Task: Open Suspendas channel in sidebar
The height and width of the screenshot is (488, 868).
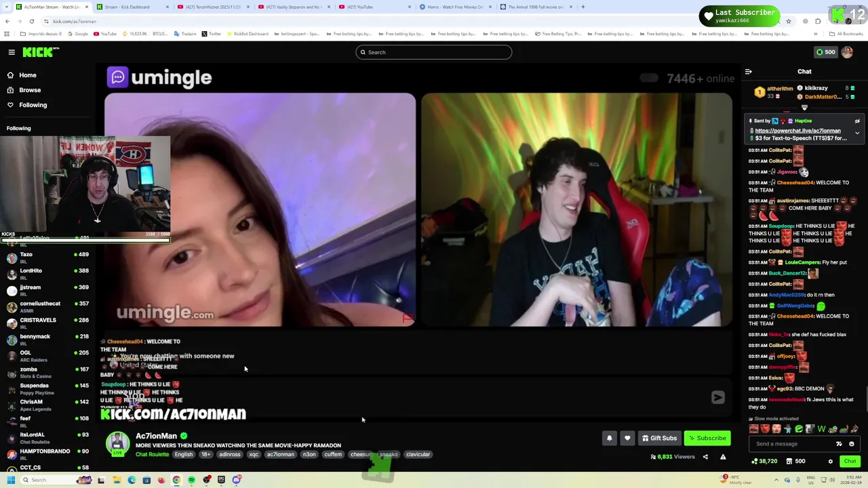Action: [46, 388]
